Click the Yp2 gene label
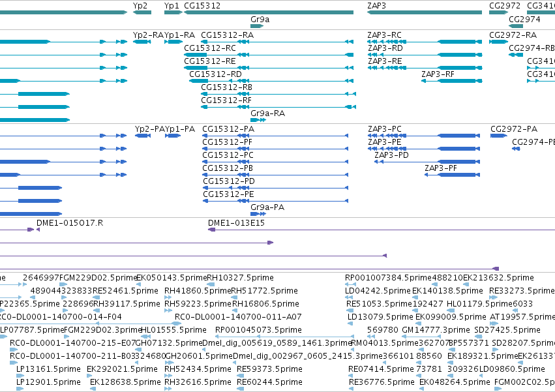Image resolution: width=555 pixels, height=392 pixels. (x=140, y=6)
